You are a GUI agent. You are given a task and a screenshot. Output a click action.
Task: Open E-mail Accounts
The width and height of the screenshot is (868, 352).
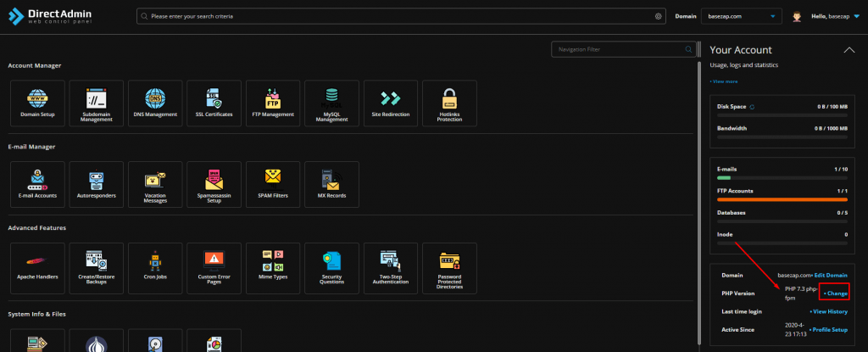coord(37,184)
